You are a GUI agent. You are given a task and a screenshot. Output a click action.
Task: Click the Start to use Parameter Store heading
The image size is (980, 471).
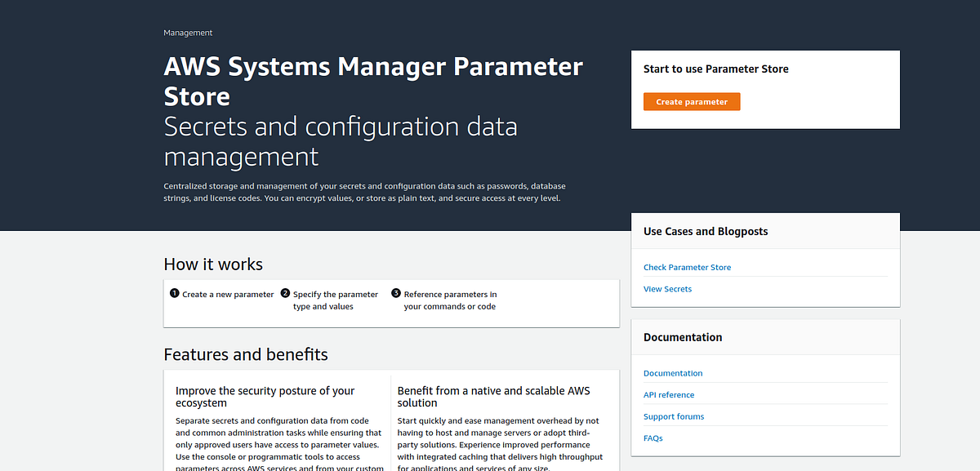(x=715, y=69)
